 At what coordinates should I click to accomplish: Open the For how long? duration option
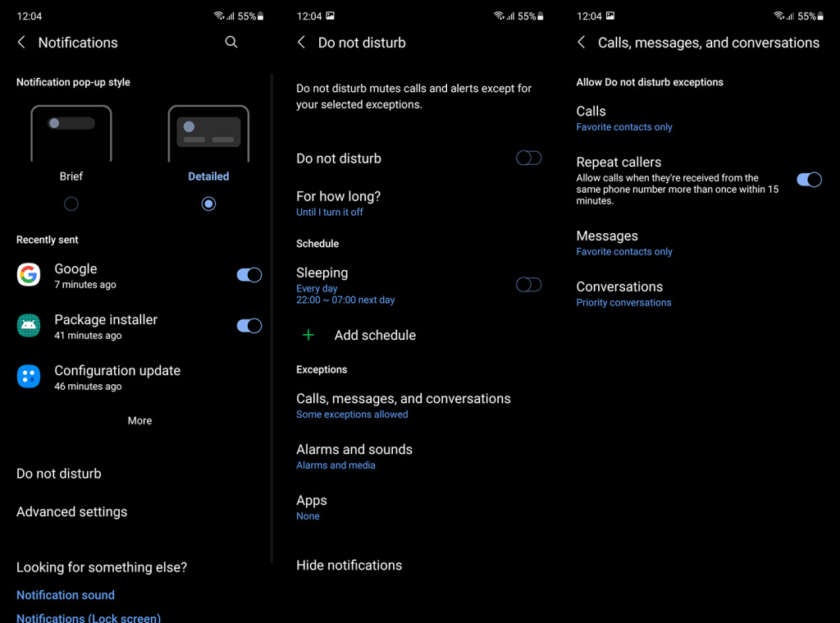419,204
